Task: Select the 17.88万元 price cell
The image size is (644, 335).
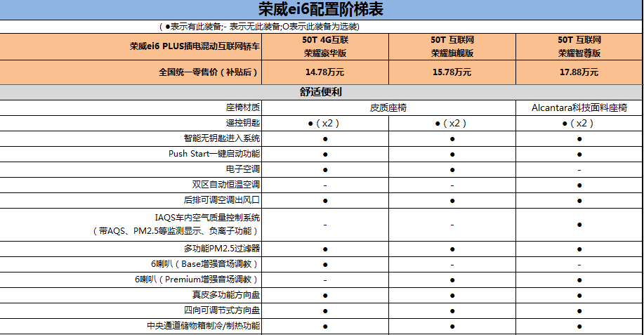Action: point(579,72)
